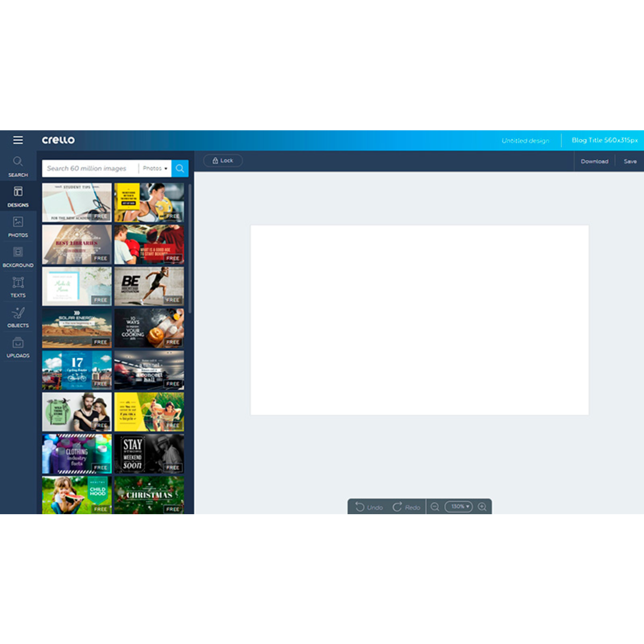Click the zoom out magnifier control
Screen dimensions: 644x644
[435, 507]
